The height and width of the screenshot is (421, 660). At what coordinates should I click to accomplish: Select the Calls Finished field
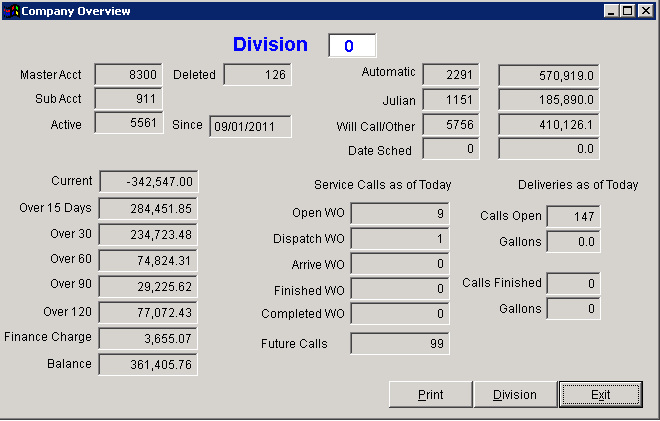[x=573, y=283]
